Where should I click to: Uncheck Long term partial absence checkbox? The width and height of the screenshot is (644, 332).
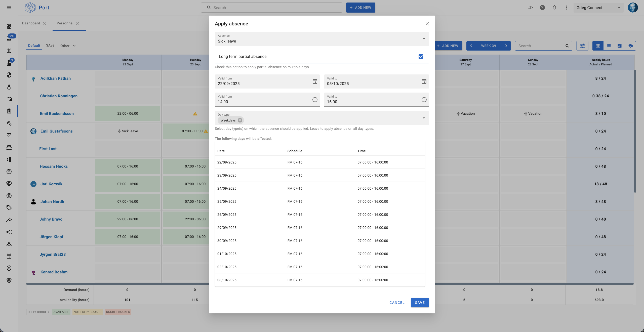[421, 57]
